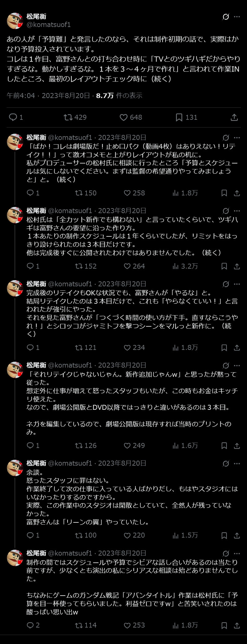The height and width of the screenshot is (644, 247).
Task: View analytics for the reply with 3.2万 views
Action: click(185, 266)
